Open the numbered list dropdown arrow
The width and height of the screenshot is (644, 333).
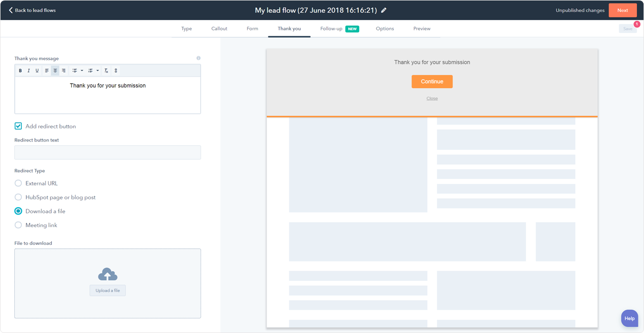[x=98, y=71]
